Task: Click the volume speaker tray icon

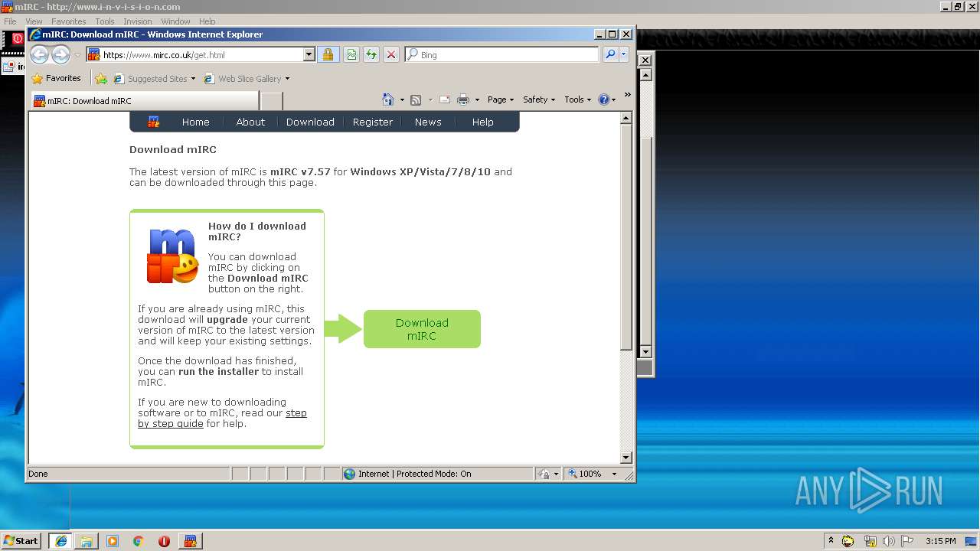Action: click(888, 541)
